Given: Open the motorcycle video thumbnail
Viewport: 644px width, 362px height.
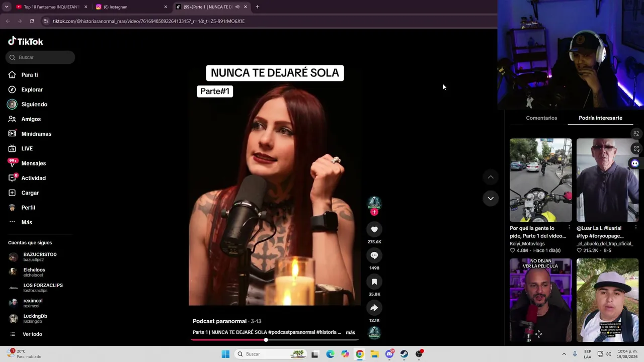Looking at the screenshot, I should 541,180.
